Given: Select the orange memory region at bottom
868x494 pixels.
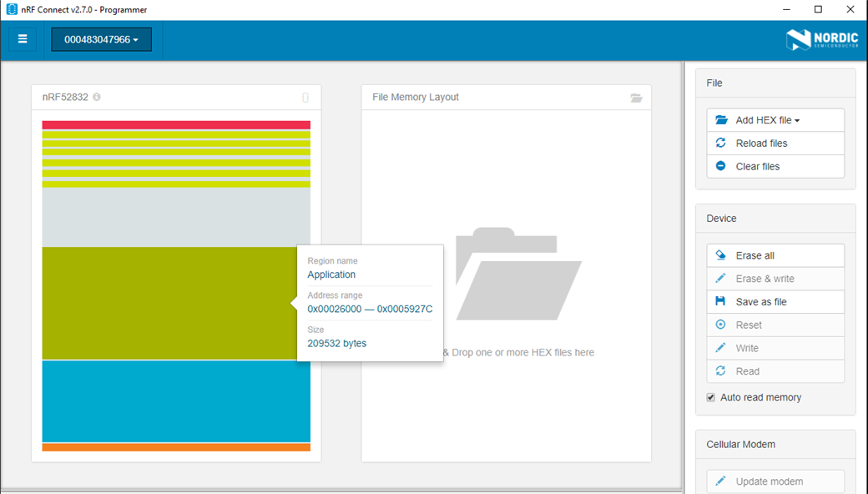Looking at the screenshot, I should [176, 447].
